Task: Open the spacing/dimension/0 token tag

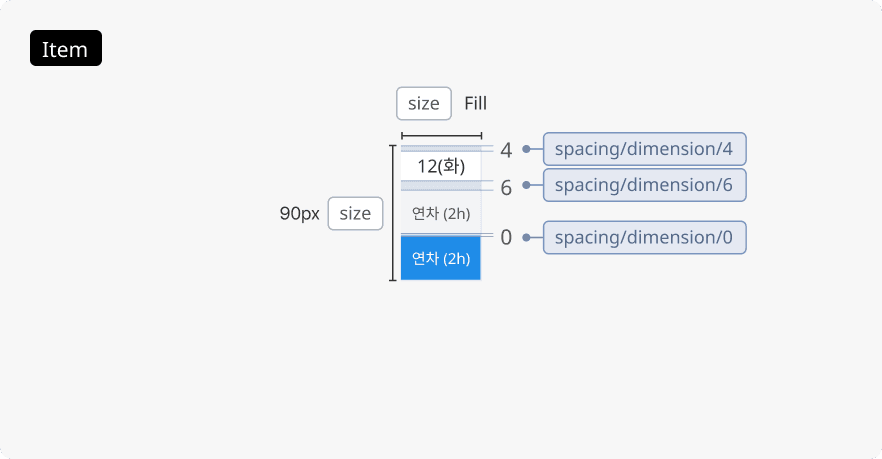Action: click(644, 237)
